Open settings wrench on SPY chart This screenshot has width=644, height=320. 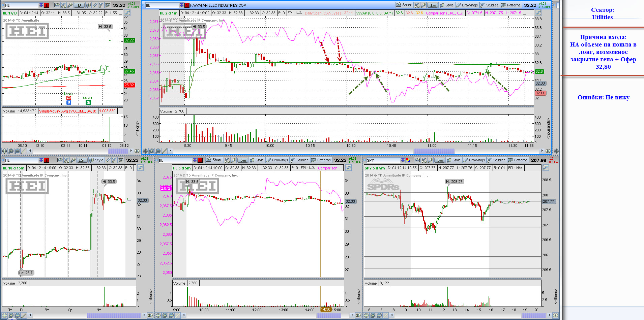pyautogui.click(x=430, y=160)
